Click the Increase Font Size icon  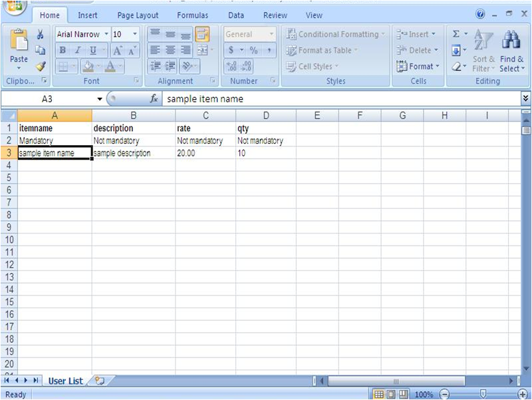tap(118, 51)
